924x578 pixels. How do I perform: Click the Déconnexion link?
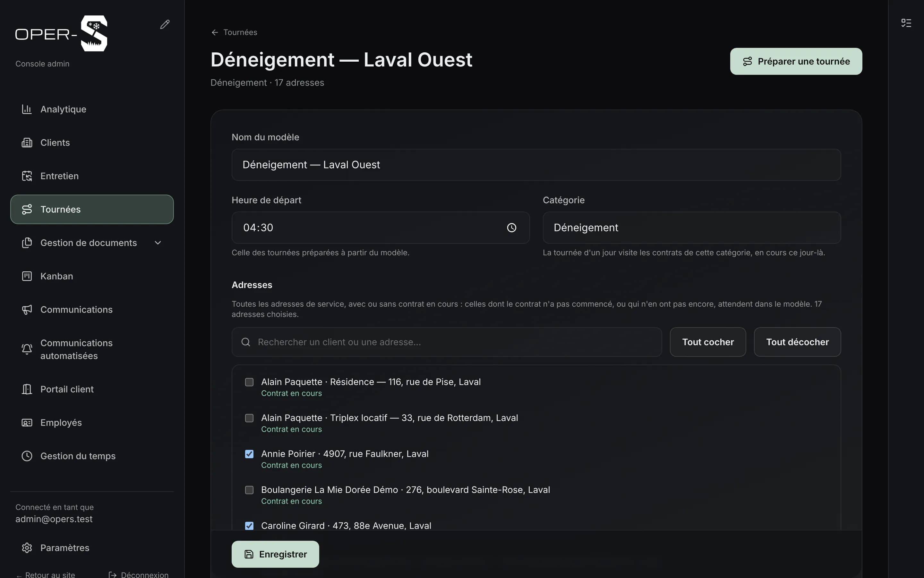(139, 574)
